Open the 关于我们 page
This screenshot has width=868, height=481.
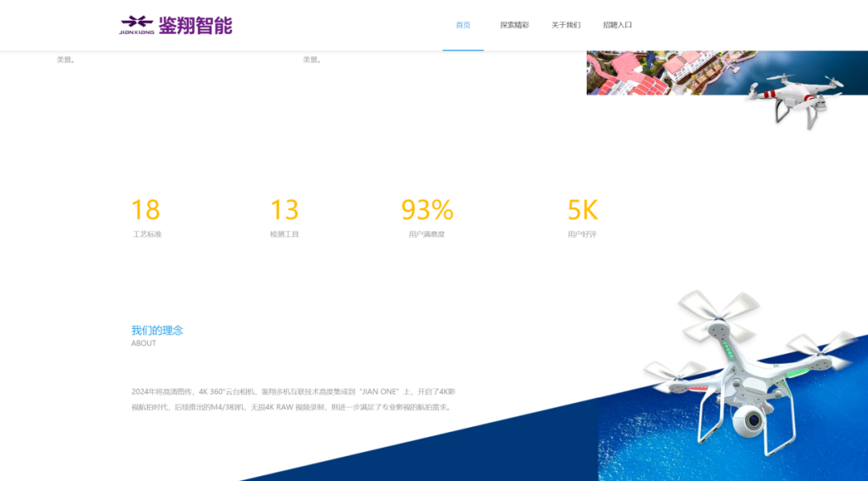coord(567,24)
